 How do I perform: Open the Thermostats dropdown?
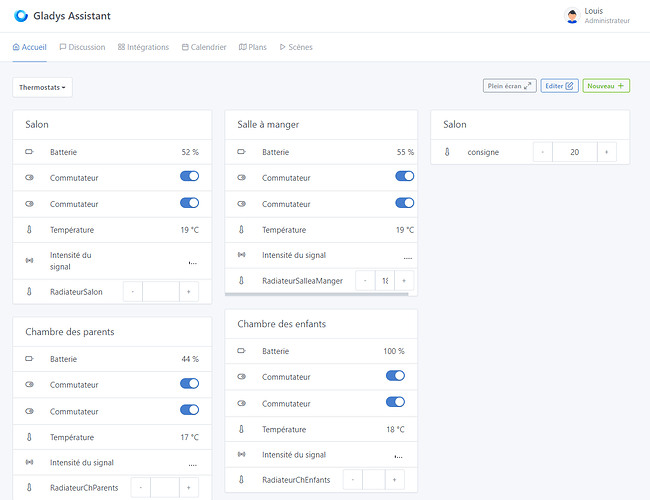43,88
